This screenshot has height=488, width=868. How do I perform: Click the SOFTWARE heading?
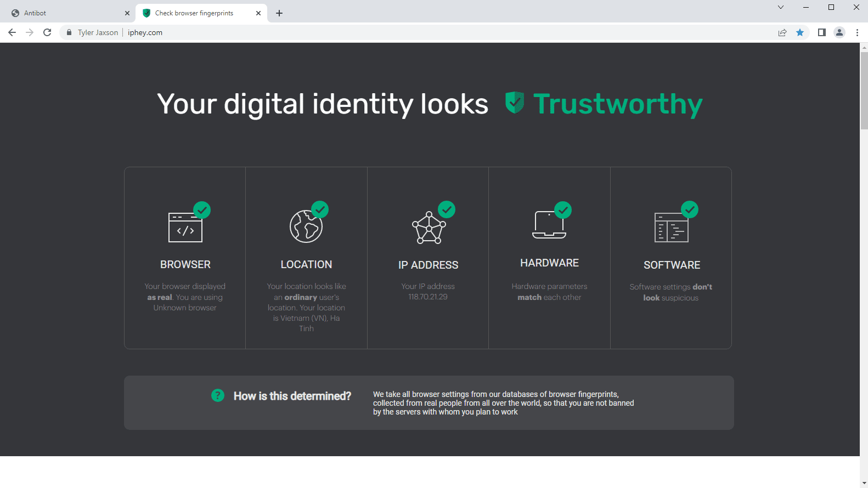coord(672,265)
